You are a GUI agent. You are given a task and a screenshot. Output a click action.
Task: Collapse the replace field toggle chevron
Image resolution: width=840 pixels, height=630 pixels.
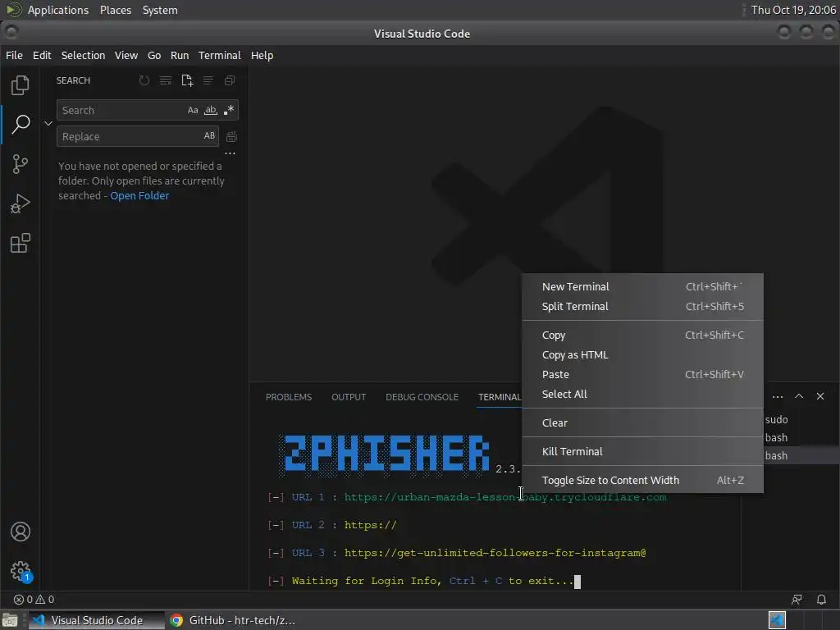point(48,123)
